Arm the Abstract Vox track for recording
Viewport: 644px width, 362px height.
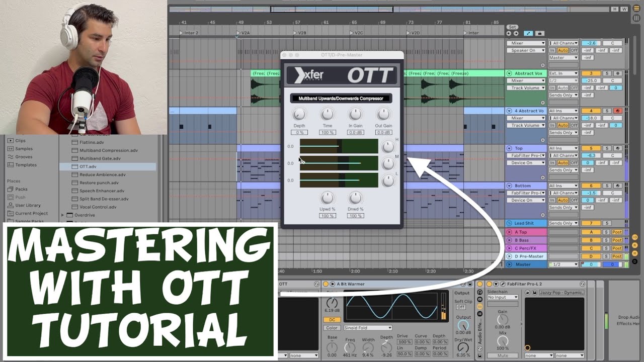click(617, 73)
